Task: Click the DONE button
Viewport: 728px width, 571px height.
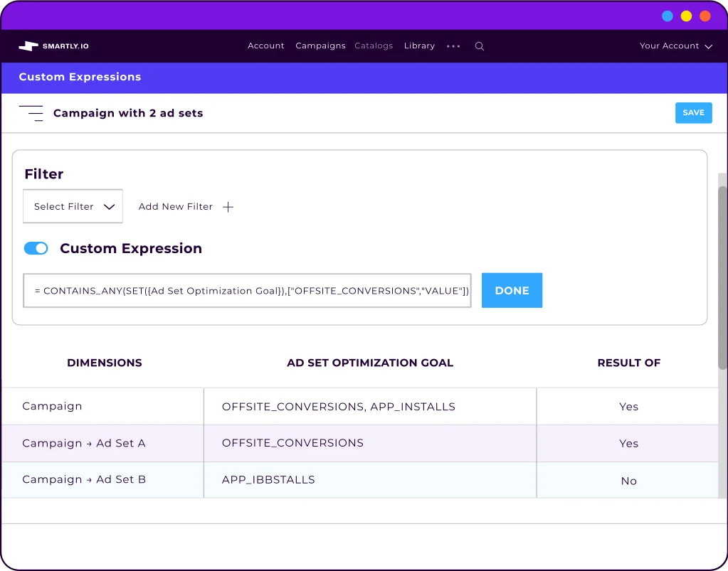Action: 512,290
